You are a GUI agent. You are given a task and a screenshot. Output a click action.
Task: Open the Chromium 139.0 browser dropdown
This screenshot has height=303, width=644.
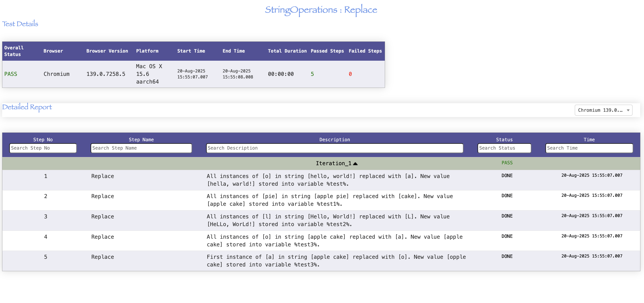tap(603, 110)
